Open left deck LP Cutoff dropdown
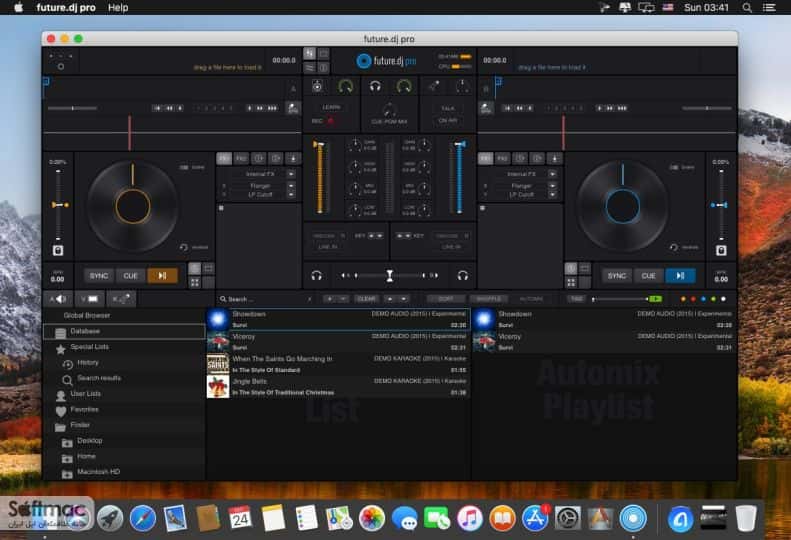791x540 pixels. (x=291, y=194)
